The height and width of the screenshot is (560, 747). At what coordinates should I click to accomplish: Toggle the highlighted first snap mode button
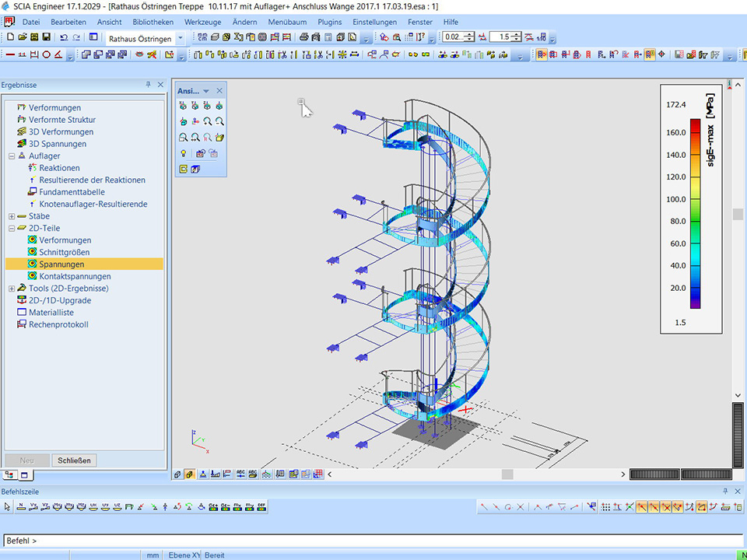pyautogui.click(x=643, y=507)
